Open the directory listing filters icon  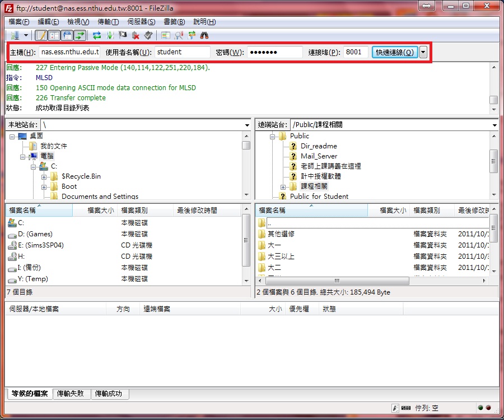click(165, 35)
